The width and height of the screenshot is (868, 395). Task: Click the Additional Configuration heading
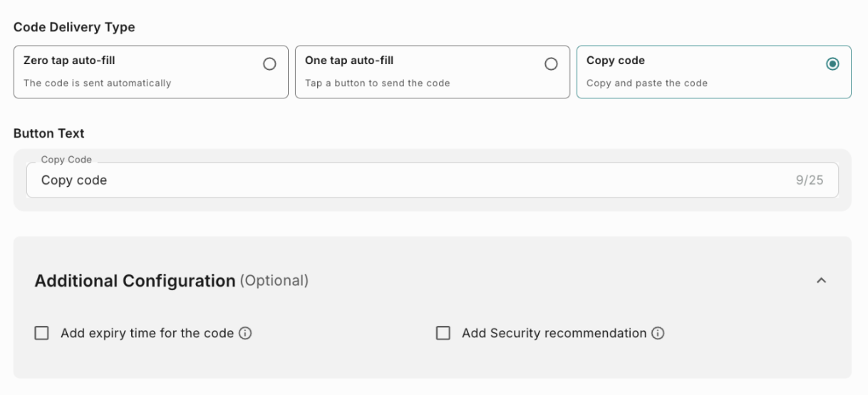(135, 281)
